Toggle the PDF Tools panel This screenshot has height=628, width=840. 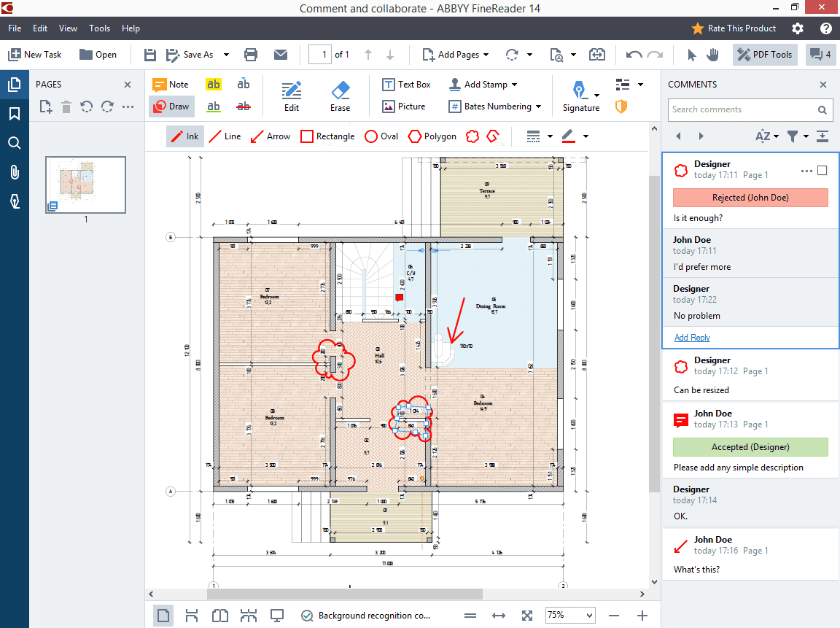pos(764,55)
